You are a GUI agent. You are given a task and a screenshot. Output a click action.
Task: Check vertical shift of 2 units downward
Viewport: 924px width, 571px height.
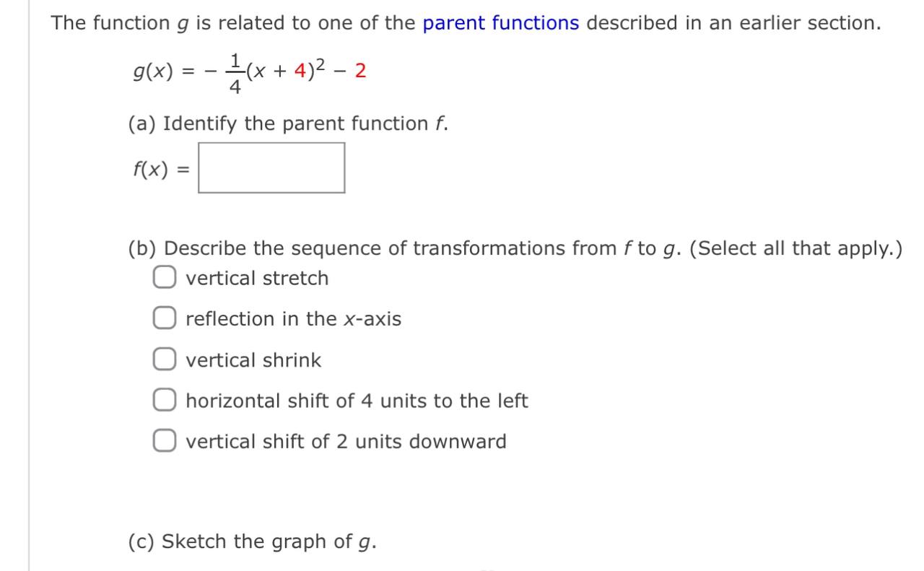coord(164,439)
